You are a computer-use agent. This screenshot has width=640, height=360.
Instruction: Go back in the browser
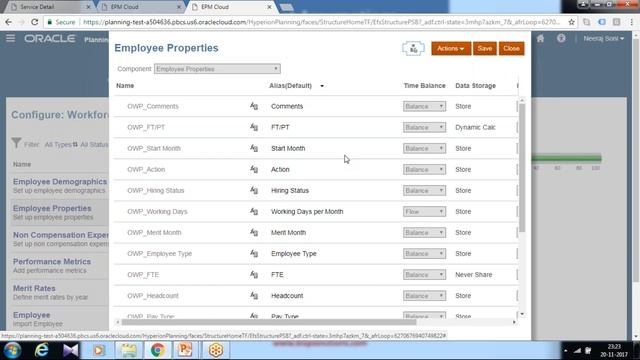pyautogui.click(x=8, y=22)
